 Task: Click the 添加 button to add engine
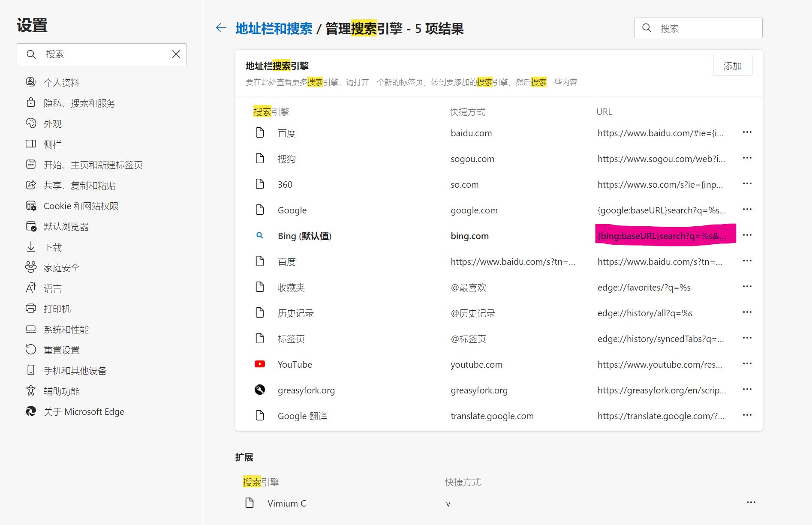[x=732, y=66]
